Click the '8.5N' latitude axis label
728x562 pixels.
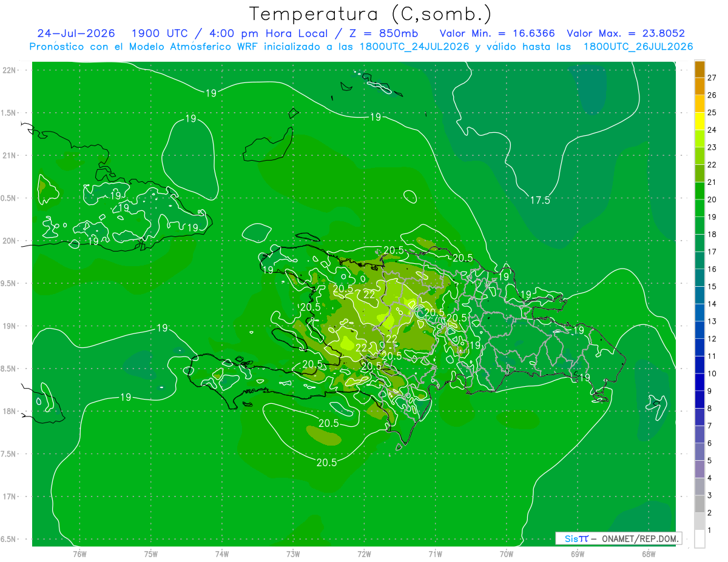(9, 369)
